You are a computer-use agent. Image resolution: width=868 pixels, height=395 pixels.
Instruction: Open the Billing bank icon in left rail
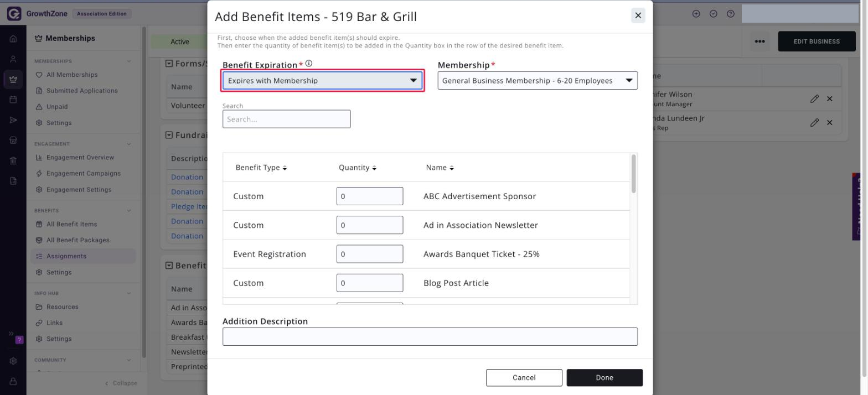(13, 160)
